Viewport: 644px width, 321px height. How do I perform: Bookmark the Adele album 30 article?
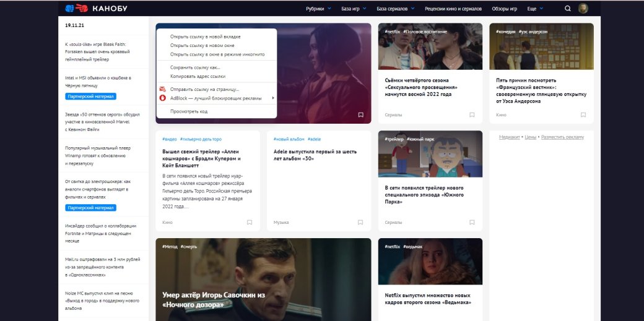360,222
